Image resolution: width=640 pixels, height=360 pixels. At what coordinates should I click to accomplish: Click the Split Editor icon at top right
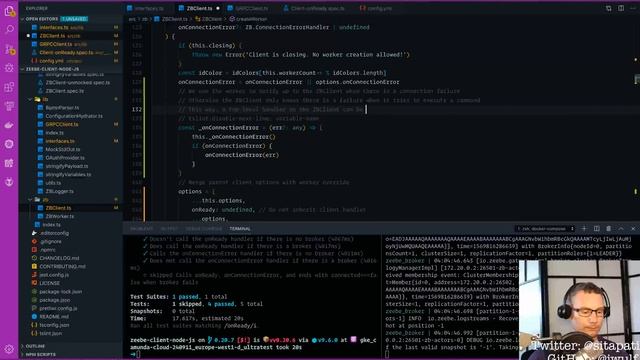point(621,8)
